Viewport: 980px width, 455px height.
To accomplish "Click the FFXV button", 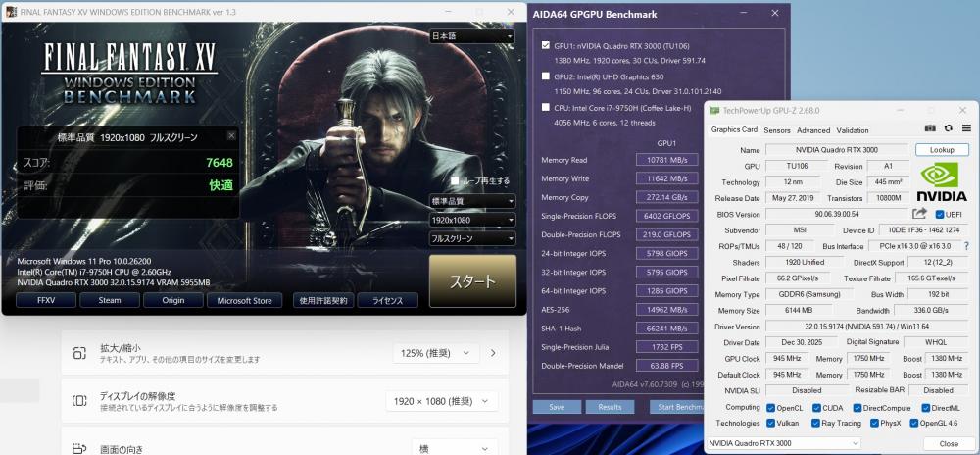I will 46,301.
